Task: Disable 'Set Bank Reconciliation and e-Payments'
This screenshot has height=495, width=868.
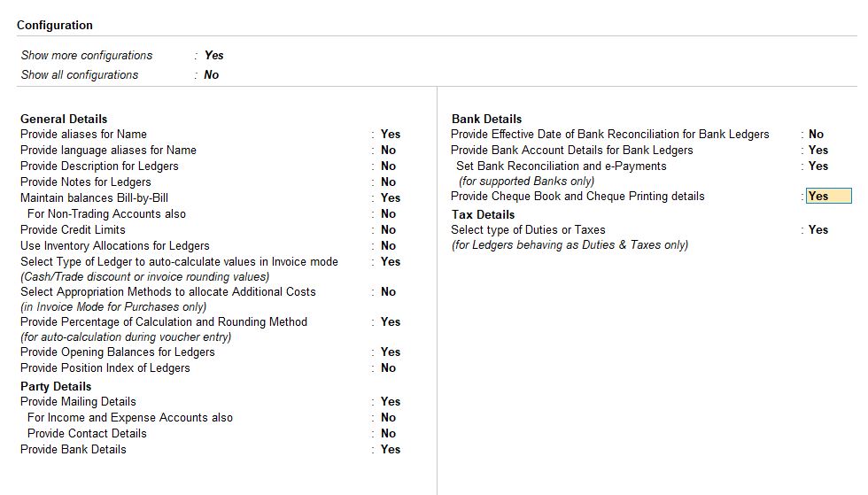Action: (x=818, y=166)
